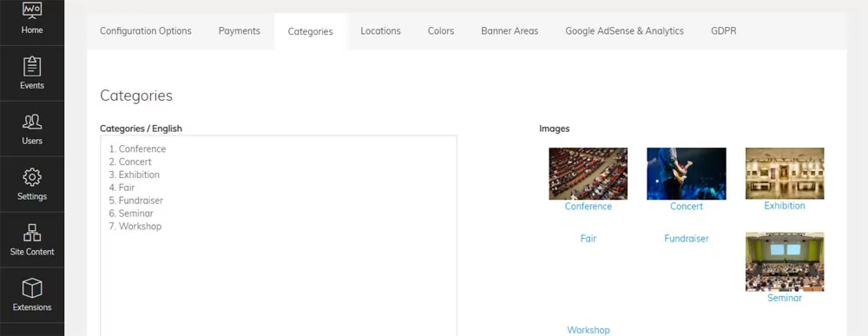Select the Concert guitarist thumbnail
The image size is (868, 336).
(x=687, y=174)
